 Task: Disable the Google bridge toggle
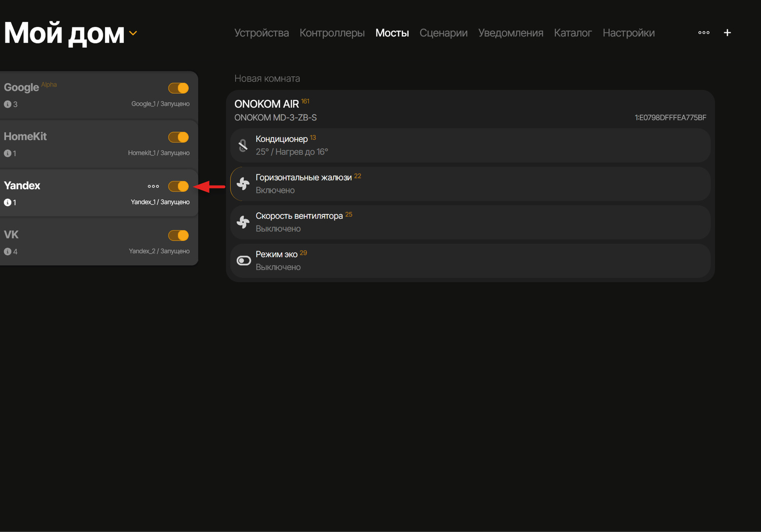pyautogui.click(x=179, y=88)
